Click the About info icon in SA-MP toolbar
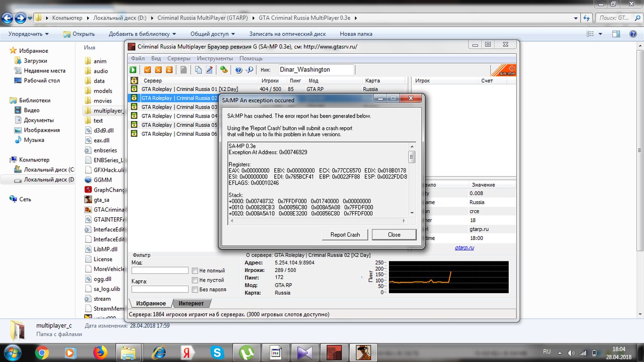Image resolution: width=644 pixels, height=362 pixels. pos(250,70)
